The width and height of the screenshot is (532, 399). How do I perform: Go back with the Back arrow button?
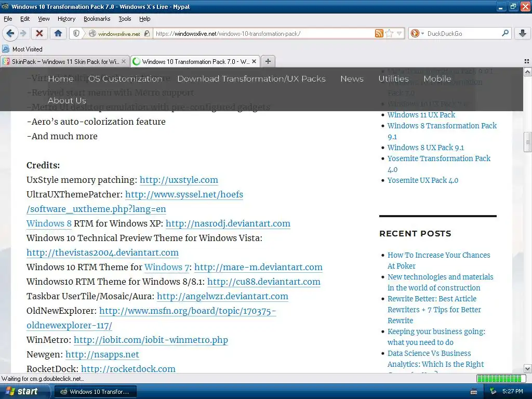(10, 33)
